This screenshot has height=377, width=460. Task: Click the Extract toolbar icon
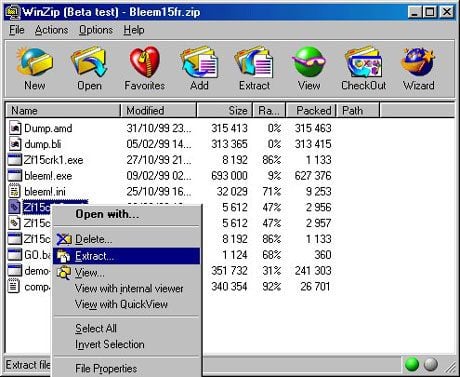point(254,68)
